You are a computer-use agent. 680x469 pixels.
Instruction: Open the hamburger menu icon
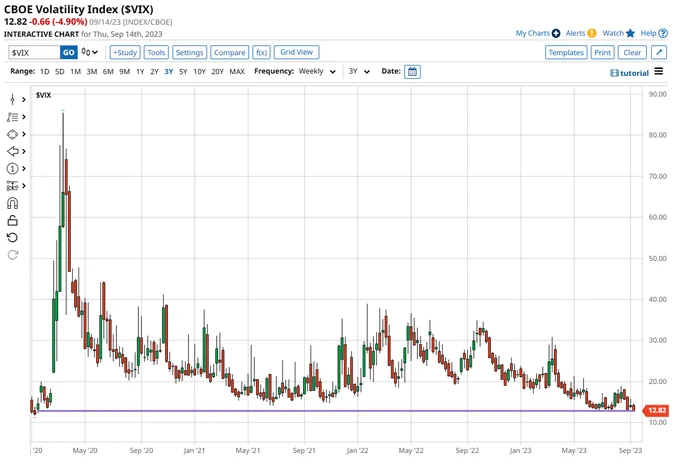(x=659, y=71)
